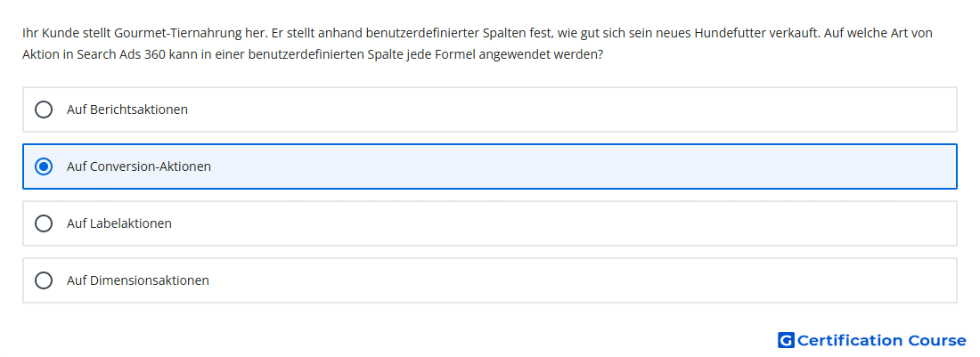Click the word 'Hundefutter' in the question
The height and width of the screenshot is (357, 980).
(725, 33)
